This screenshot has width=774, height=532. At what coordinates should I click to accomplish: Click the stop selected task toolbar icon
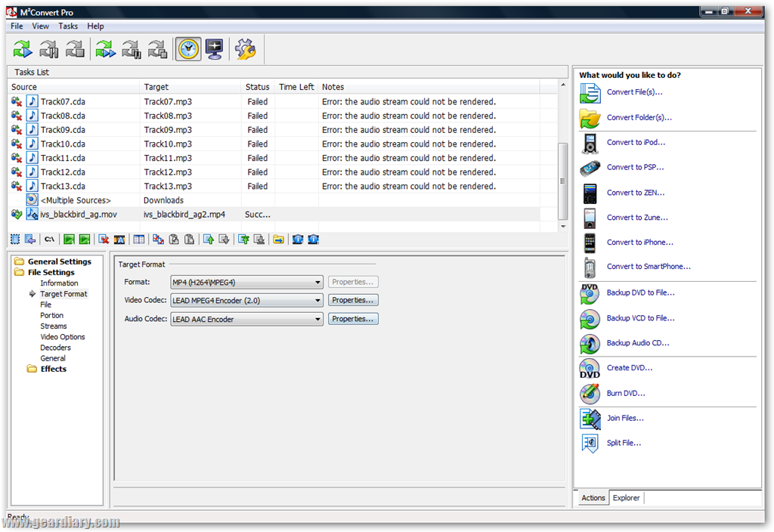(x=75, y=49)
